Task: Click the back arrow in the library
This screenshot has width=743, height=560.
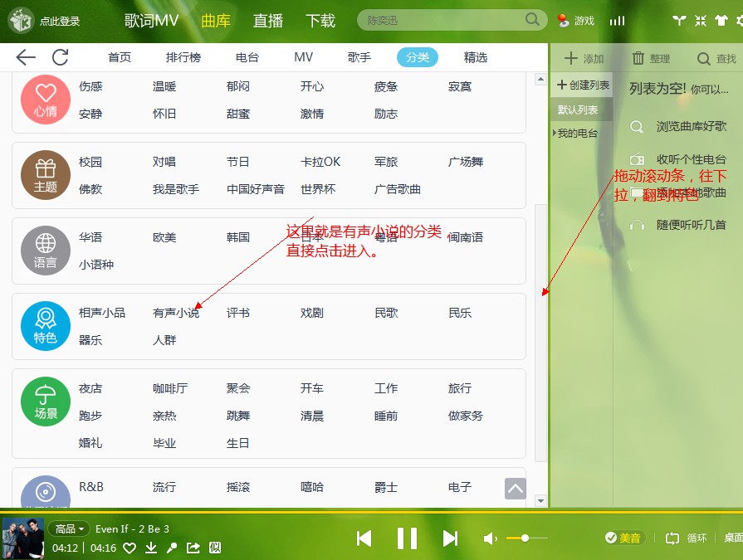Action: point(26,57)
